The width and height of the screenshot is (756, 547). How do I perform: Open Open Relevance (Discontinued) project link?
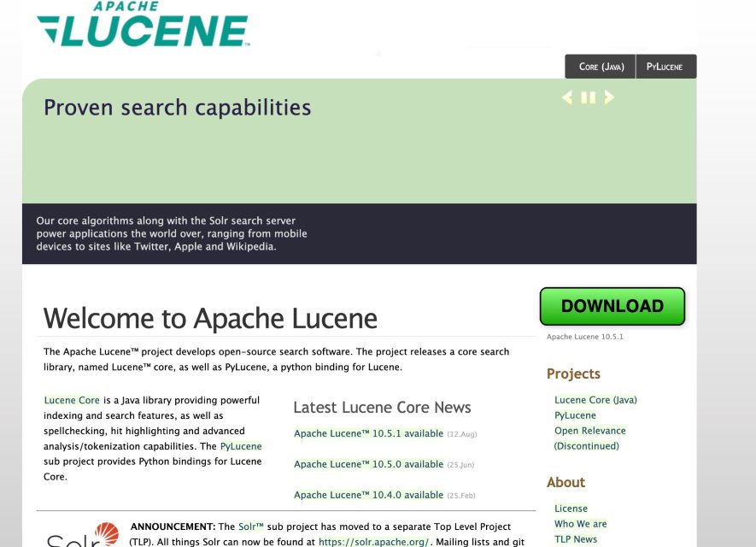click(589, 438)
